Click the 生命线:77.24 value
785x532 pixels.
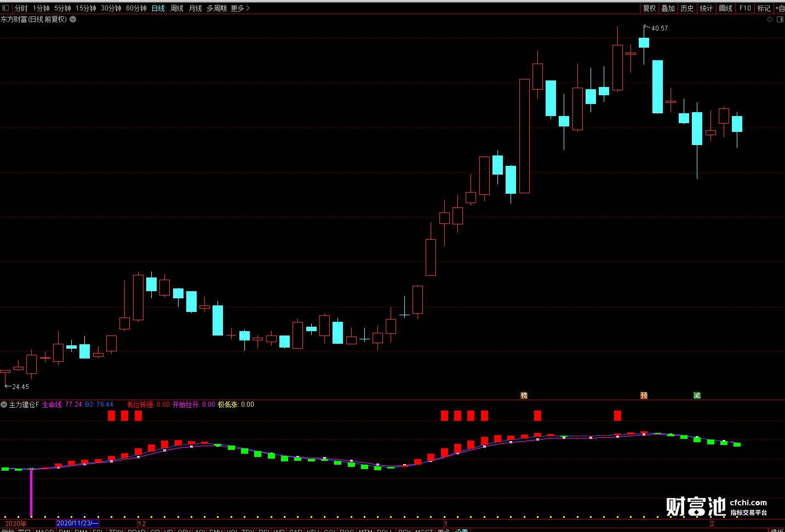[62, 404]
